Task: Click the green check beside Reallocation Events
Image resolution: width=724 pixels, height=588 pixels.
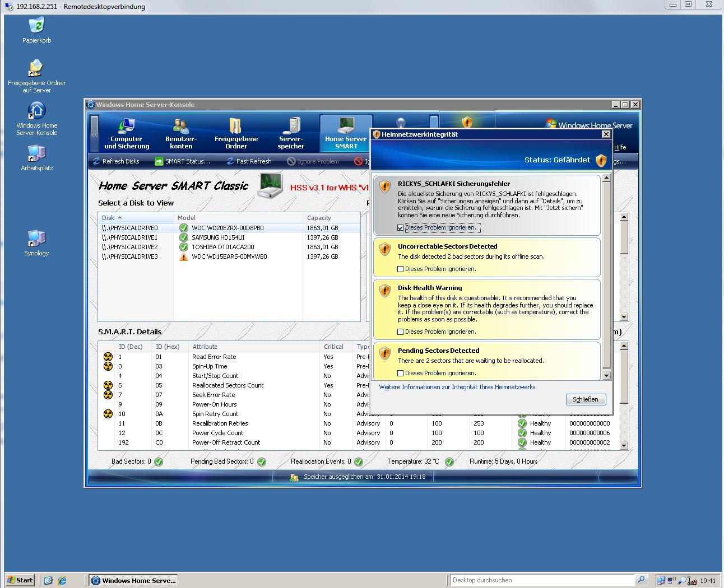Action: tap(359, 462)
